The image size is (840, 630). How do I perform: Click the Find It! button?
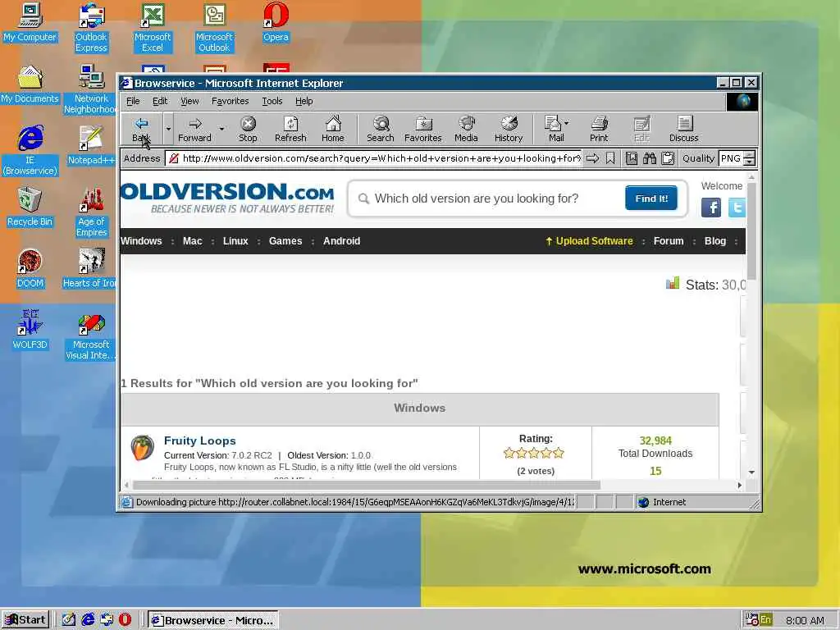click(x=651, y=199)
